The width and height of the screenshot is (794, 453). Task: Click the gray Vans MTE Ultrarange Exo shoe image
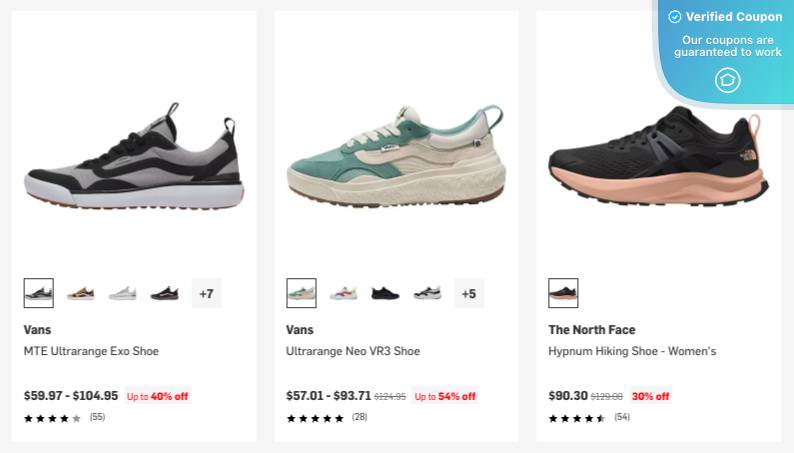(x=134, y=156)
